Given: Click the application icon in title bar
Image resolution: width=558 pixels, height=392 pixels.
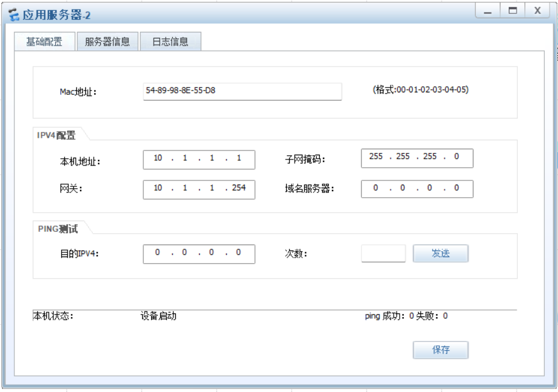Looking at the screenshot, I should [x=14, y=15].
